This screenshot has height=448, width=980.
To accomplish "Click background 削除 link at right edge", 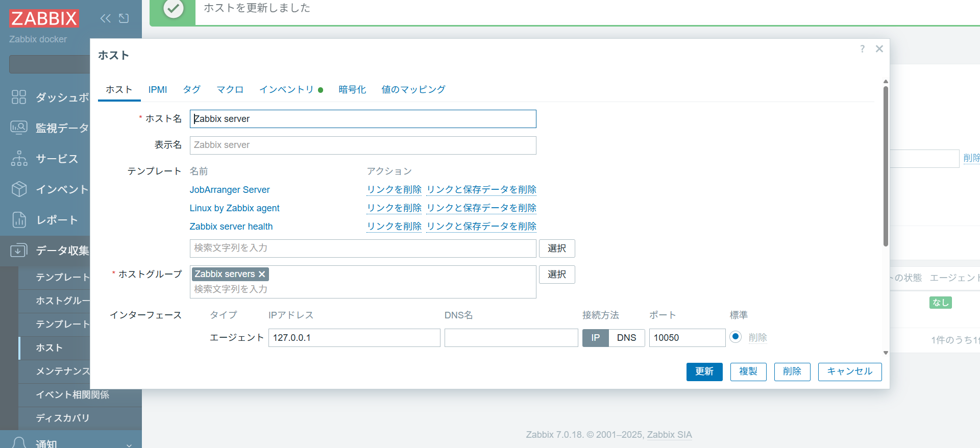I will 971,158.
